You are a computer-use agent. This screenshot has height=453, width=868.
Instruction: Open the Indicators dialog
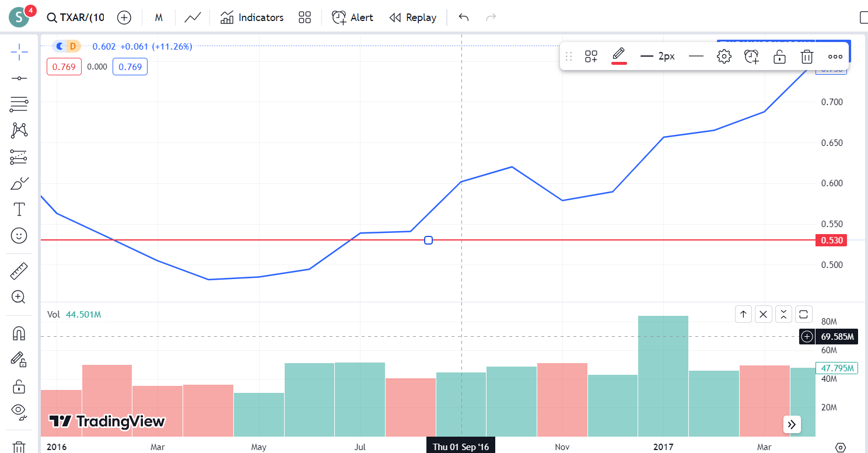point(252,18)
